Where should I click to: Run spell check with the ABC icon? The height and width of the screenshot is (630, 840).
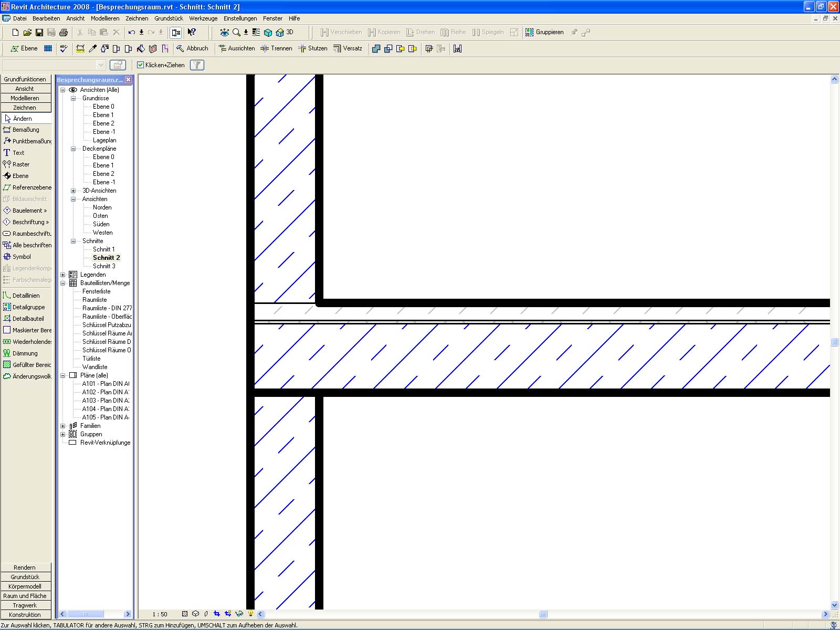pos(64,48)
